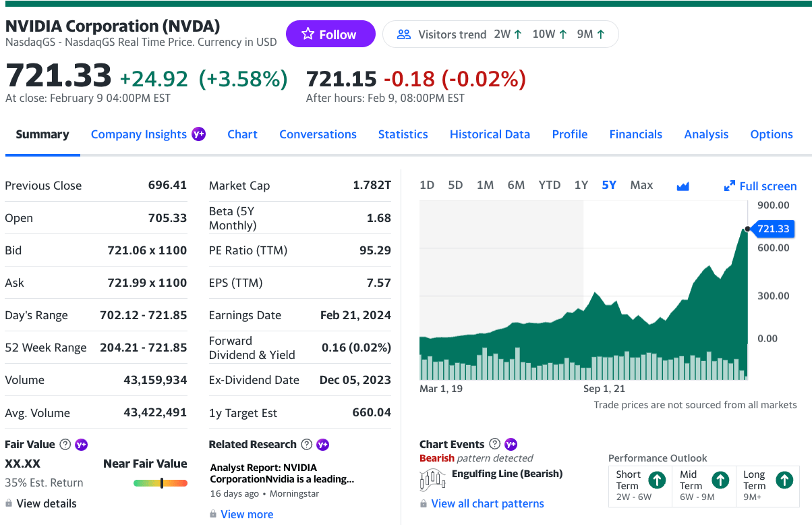Switch to the Conversations tab
The image size is (812, 525).
(x=318, y=134)
